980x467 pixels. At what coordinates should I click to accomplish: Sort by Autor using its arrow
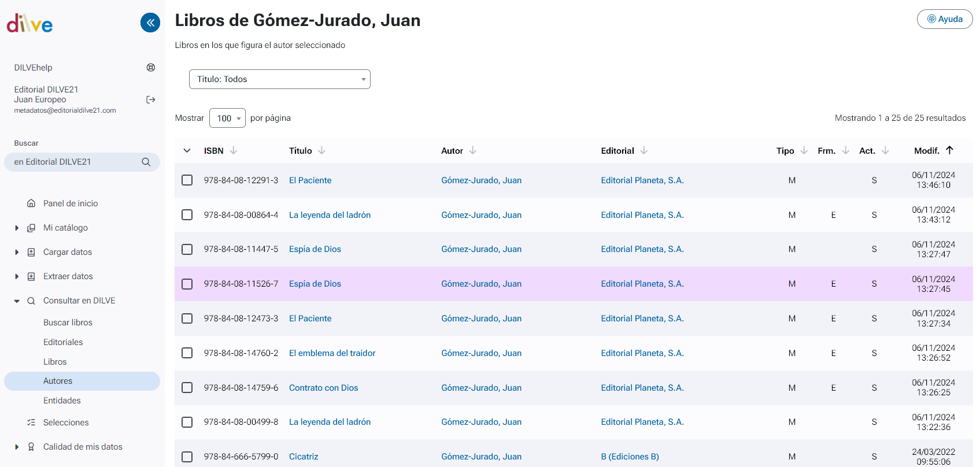click(x=473, y=150)
